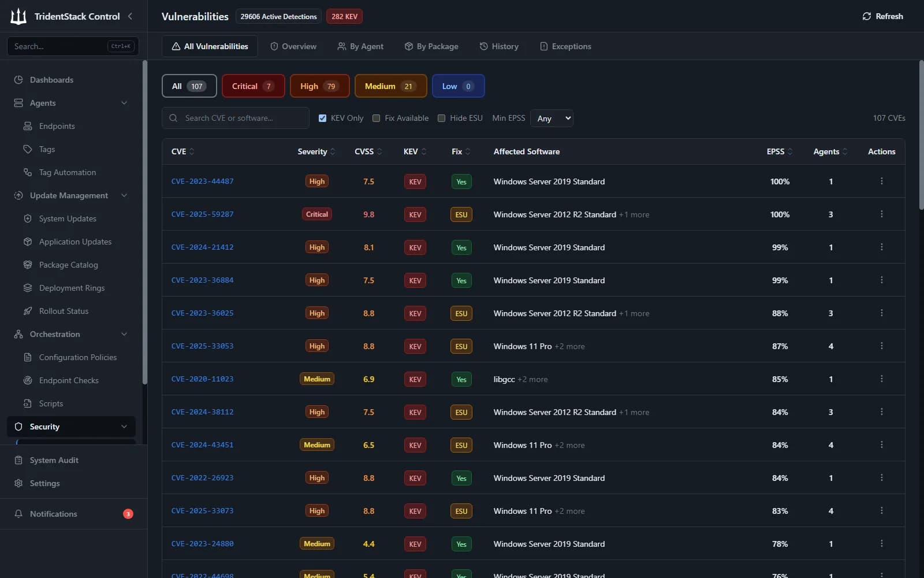This screenshot has width=924, height=578.
Task: Switch to the By Package tab
Action: tap(431, 46)
